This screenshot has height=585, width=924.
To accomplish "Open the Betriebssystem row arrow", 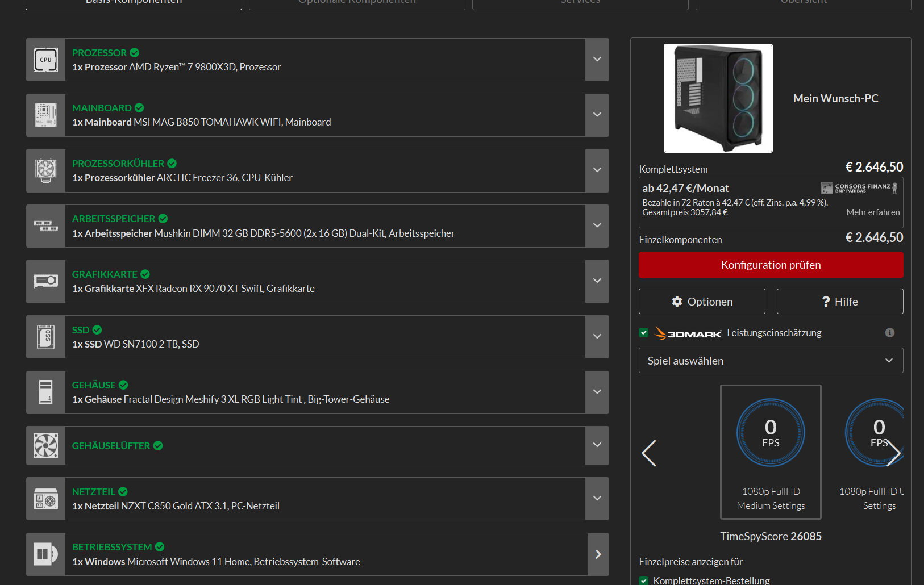I will coord(598,554).
